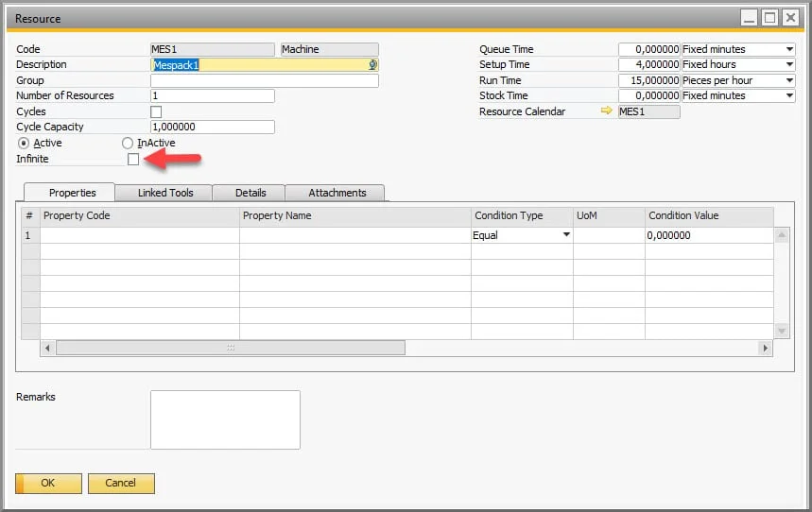Image resolution: width=812 pixels, height=512 pixels.
Task: Click the UoM column header
Action: pos(609,216)
